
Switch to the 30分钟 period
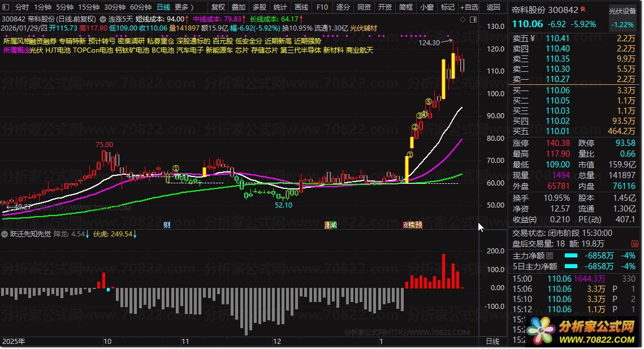pos(115,7)
